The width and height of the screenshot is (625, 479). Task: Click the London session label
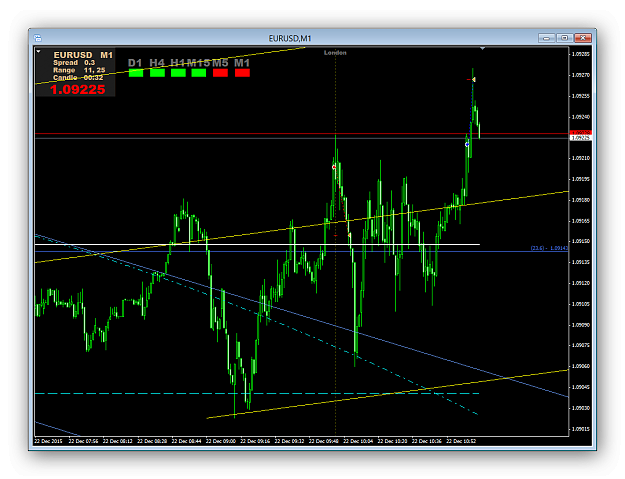(335, 53)
